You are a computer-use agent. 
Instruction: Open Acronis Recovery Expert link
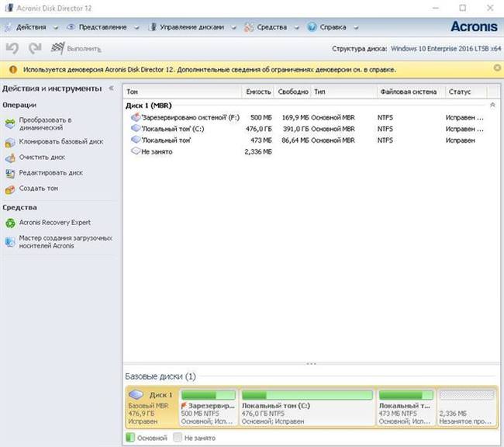pos(54,223)
